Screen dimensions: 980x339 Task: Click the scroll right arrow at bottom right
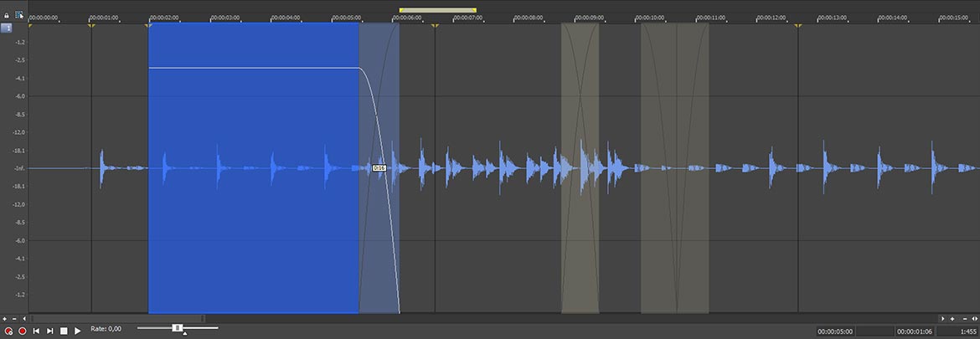(x=942, y=319)
